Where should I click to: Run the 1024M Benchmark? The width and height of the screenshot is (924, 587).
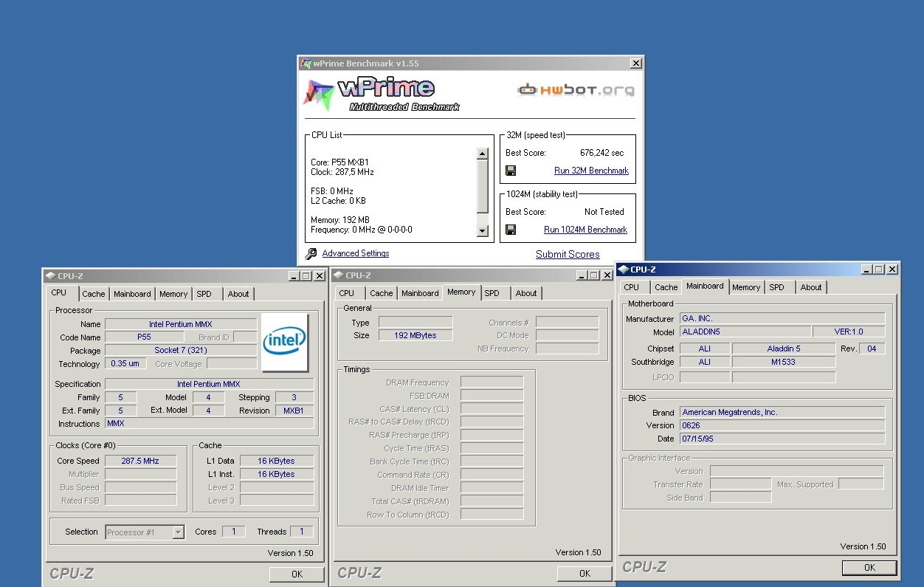[x=585, y=230]
